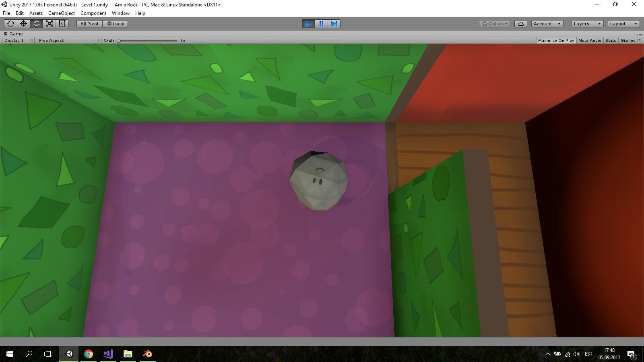Open the Gizmos dropdown arrow
The height and width of the screenshot is (362, 644).
click(x=640, y=40)
